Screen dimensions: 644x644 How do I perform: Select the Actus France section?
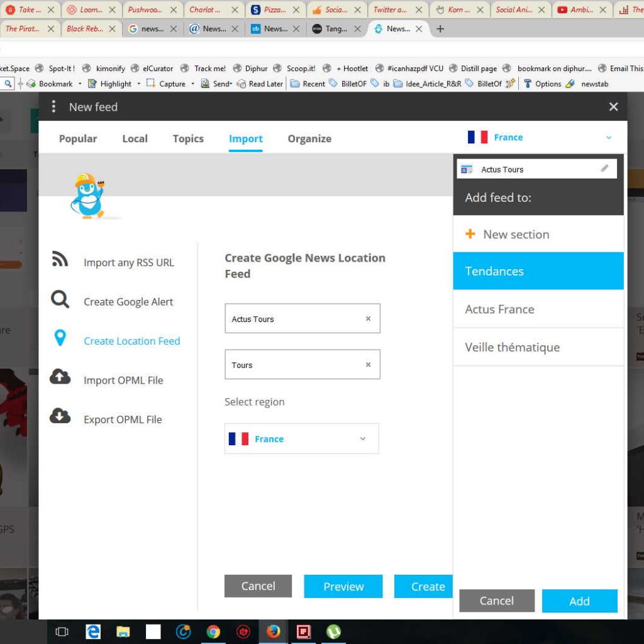pyautogui.click(x=538, y=309)
